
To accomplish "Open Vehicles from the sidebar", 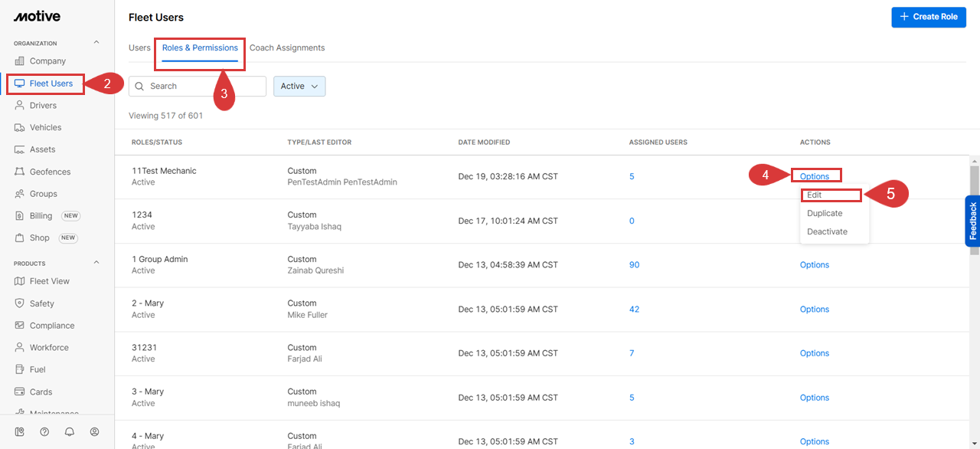I will pyautogui.click(x=45, y=127).
